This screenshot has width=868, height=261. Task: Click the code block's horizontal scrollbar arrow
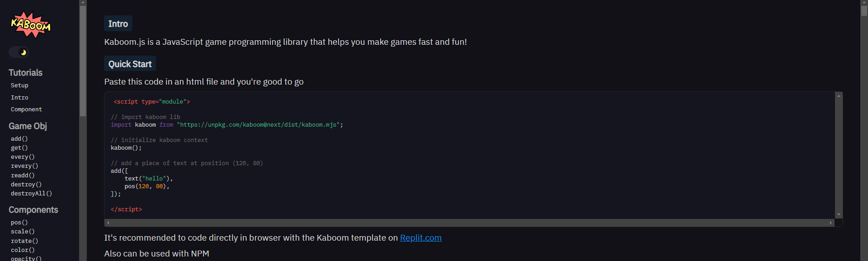(108, 223)
